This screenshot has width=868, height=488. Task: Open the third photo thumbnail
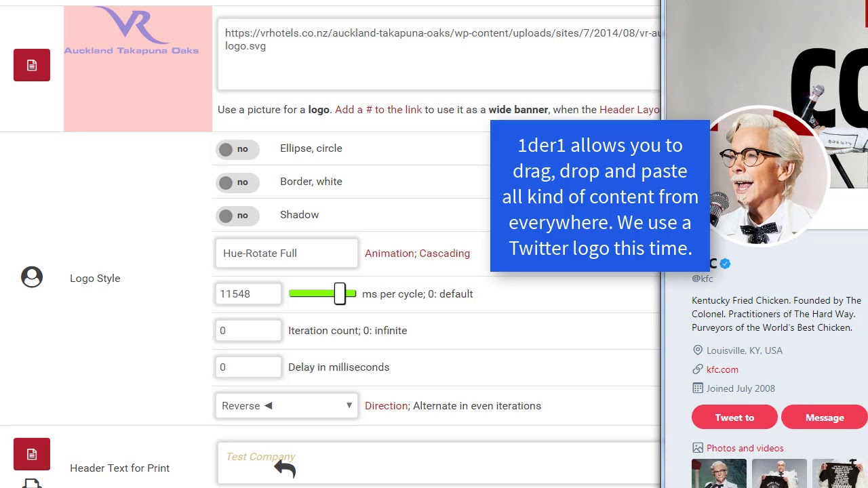coord(840,474)
